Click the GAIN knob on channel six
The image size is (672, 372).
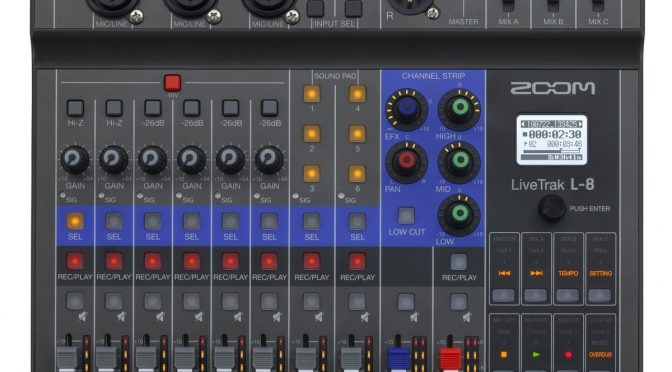(x=269, y=159)
